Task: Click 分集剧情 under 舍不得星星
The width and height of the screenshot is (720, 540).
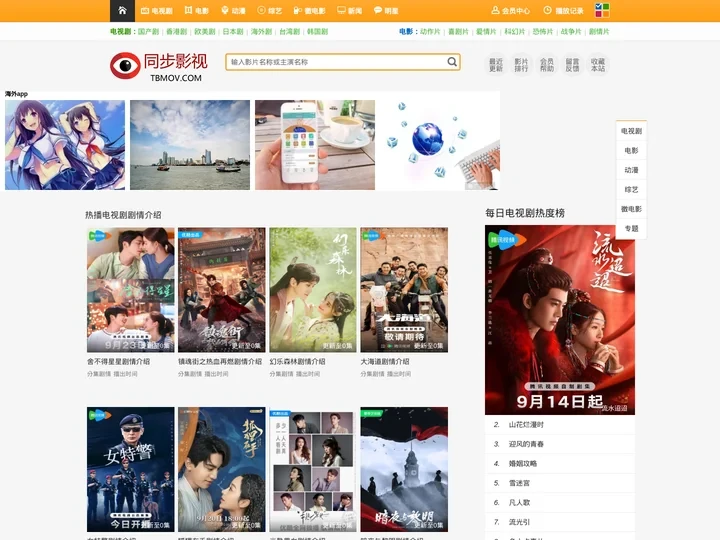Action: pos(99,374)
